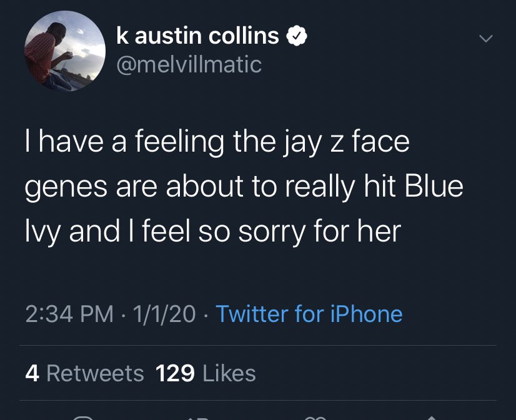Screen dimensions: 516x420
Task: Show the Likes list label
Action: (x=229, y=373)
